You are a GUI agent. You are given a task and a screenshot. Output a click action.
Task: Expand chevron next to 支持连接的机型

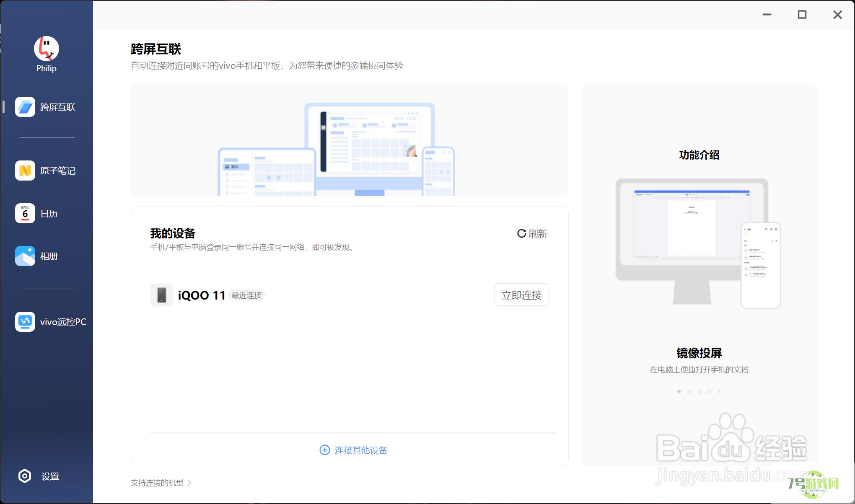189,483
